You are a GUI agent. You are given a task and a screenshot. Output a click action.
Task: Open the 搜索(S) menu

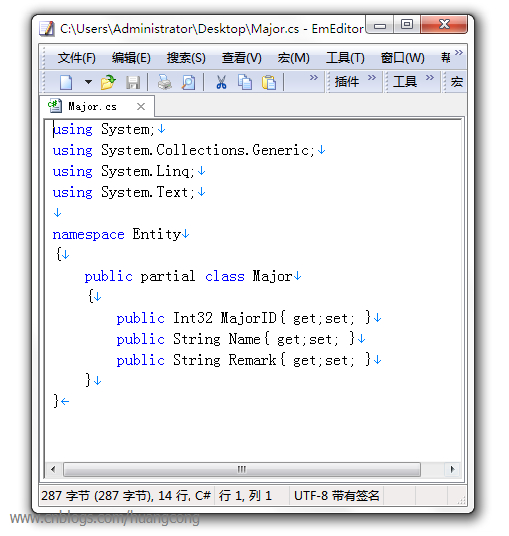coord(186,58)
